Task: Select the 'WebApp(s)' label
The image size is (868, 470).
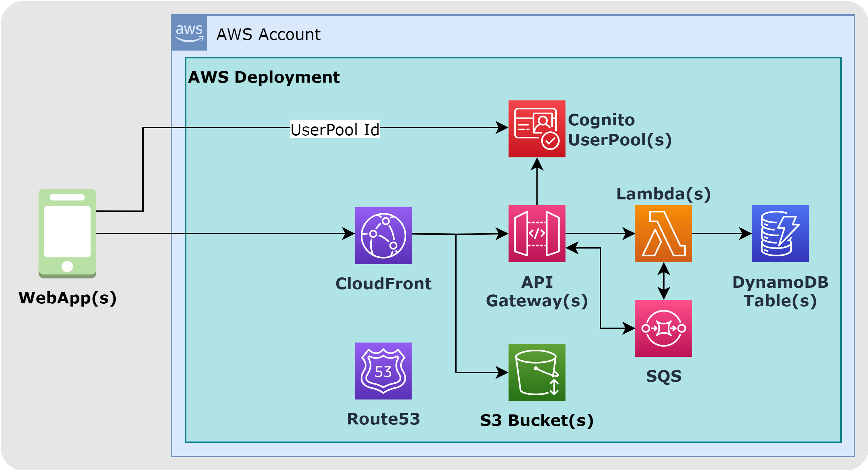Action: point(68,298)
